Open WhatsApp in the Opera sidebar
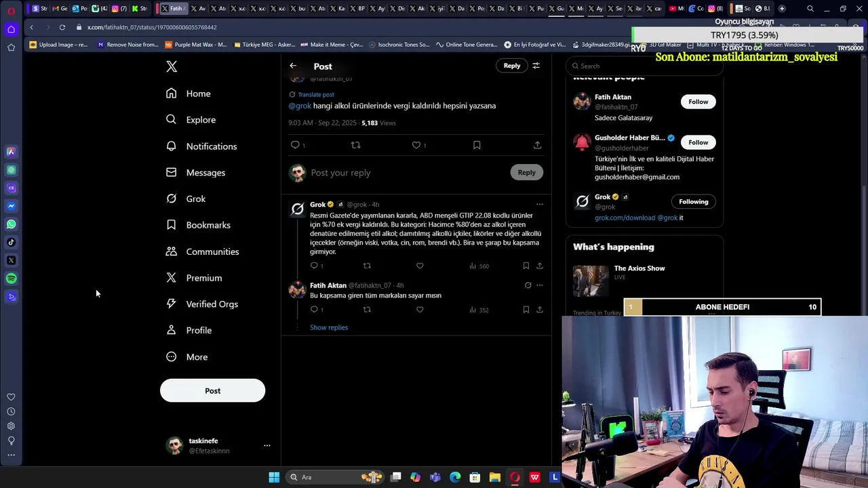Screen dimensions: 868x488 [11, 224]
